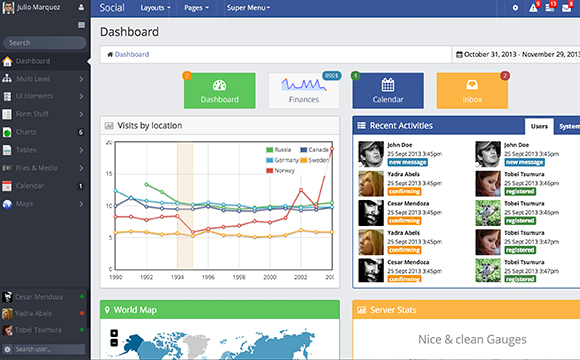
Task: Zoom in on the World Map
Action: pos(114,333)
